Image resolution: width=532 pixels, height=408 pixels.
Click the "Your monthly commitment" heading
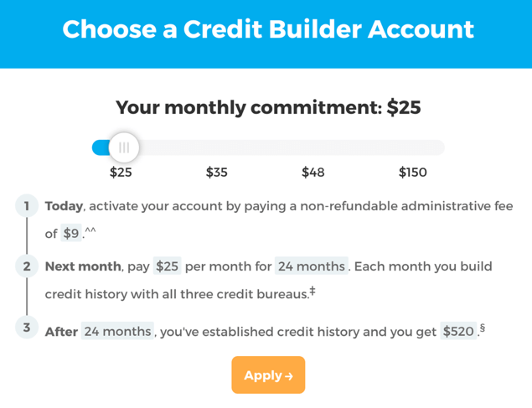pos(267,107)
